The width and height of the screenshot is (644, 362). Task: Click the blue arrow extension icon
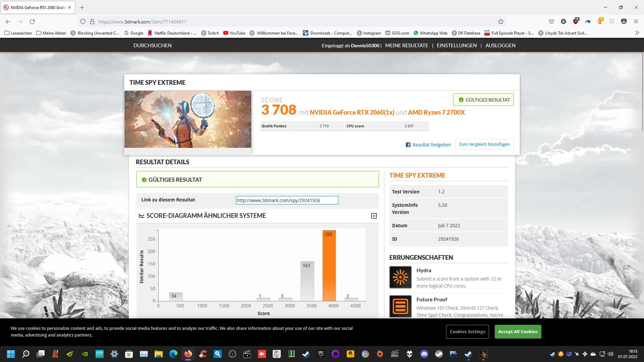click(x=588, y=22)
